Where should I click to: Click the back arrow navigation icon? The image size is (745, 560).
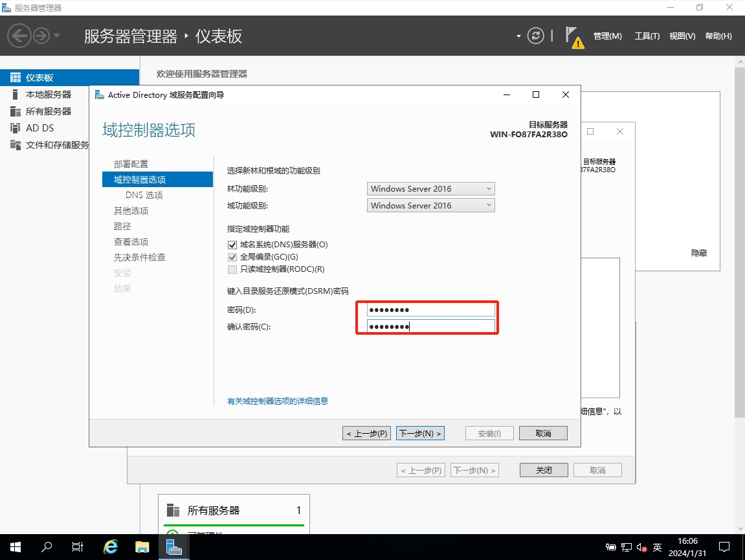[19, 36]
